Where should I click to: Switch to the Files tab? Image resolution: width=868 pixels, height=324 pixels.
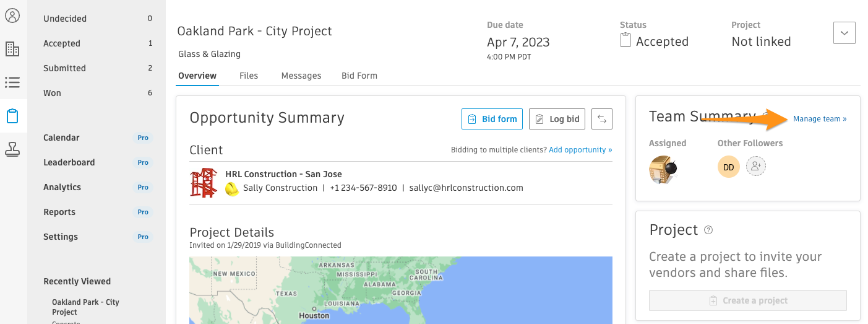tap(249, 76)
